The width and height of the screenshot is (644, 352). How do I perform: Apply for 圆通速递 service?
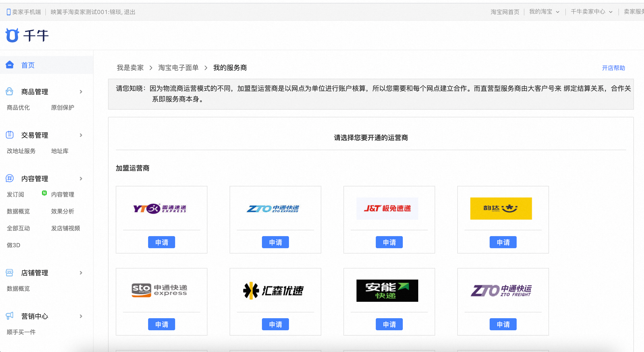[x=162, y=242]
